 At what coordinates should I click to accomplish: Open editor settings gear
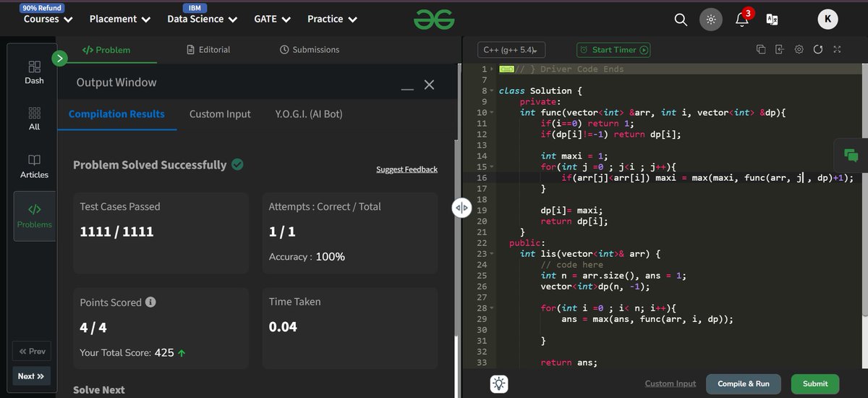click(x=799, y=50)
